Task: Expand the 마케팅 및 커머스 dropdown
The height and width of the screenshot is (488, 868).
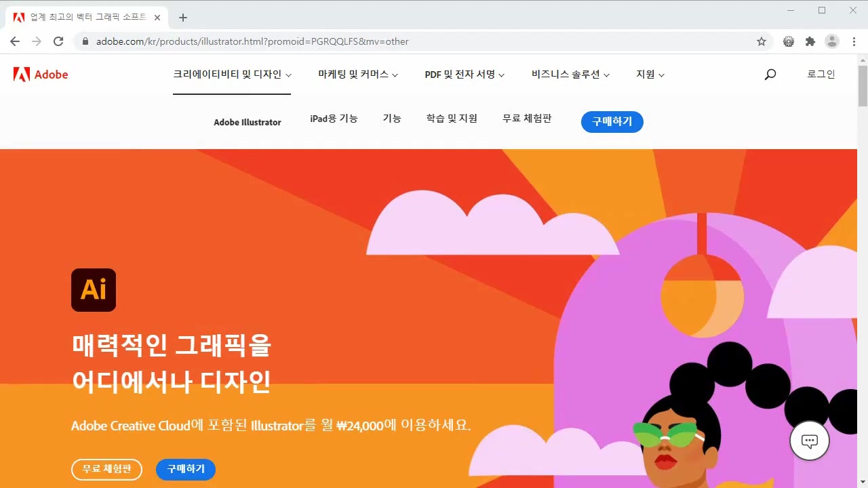Action: [358, 75]
